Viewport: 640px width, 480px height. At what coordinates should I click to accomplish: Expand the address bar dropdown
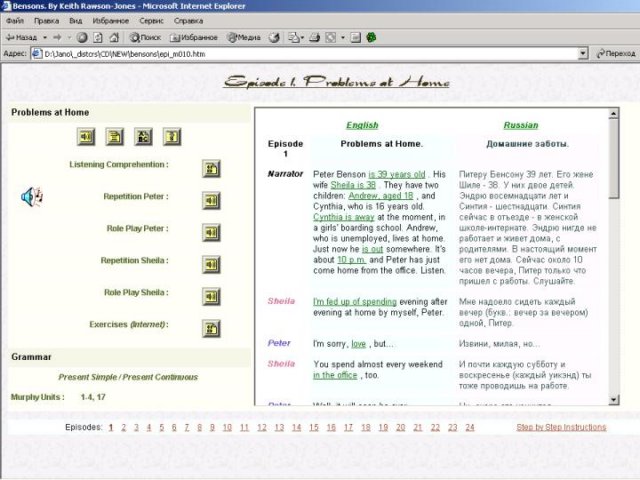(x=583, y=53)
